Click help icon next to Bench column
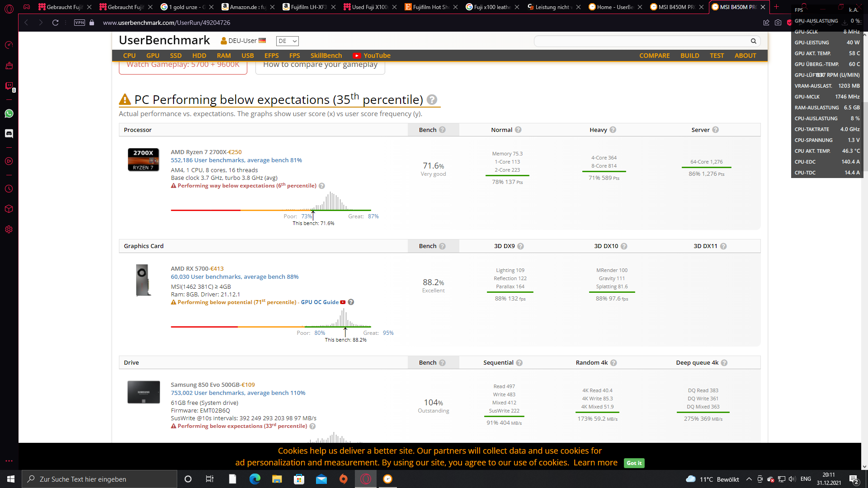Image resolution: width=868 pixels, height=488 pixels. pos(442,130)
